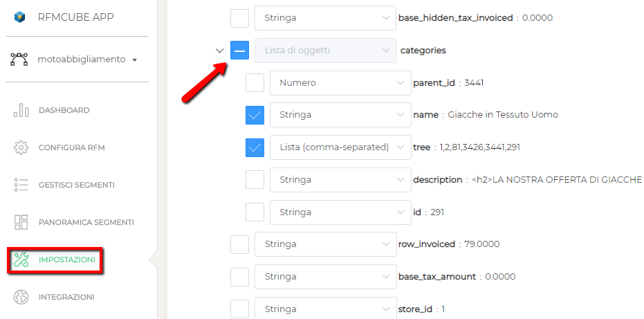This screenshot has width=644, height=319.
Task: Tick the row_invoiced field checkbox
Action: point(239,244)
